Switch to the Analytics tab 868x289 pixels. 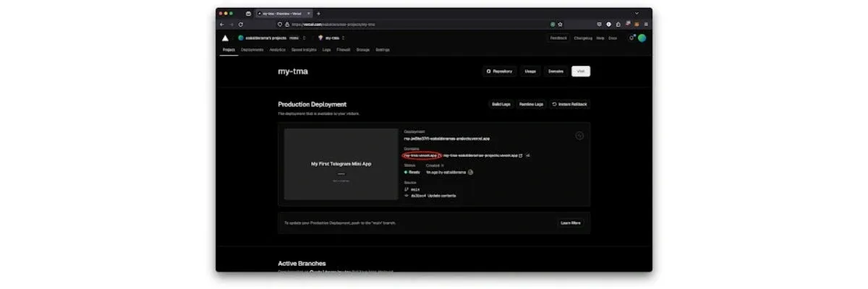[x=278, y=50]
